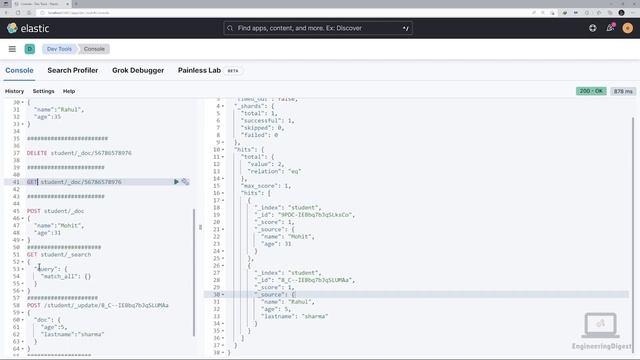Click the Console breadcrumb

(94, 49)
